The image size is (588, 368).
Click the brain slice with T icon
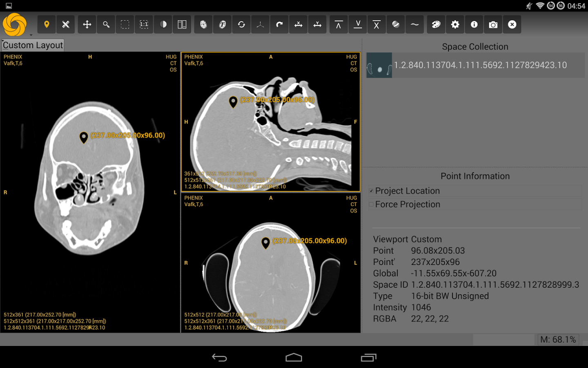point(223,25)
